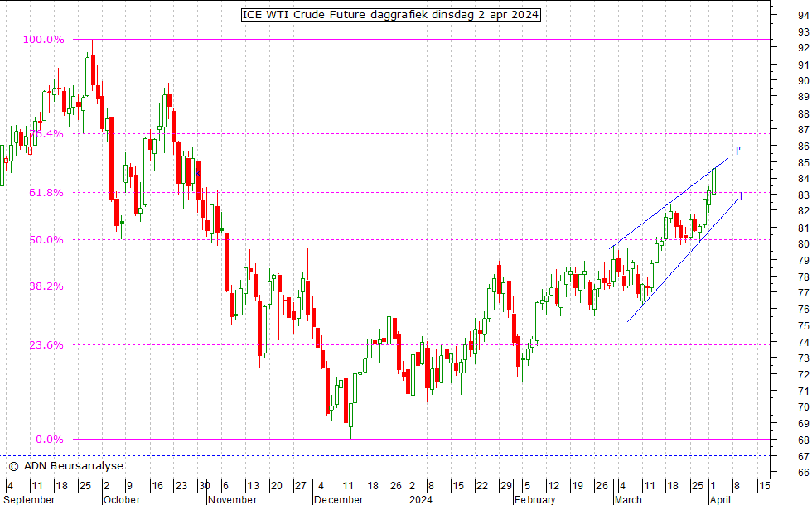This screenshot has width=812, height=505.
Task: Click price 90 on the right axis
Action: (803, 81)
